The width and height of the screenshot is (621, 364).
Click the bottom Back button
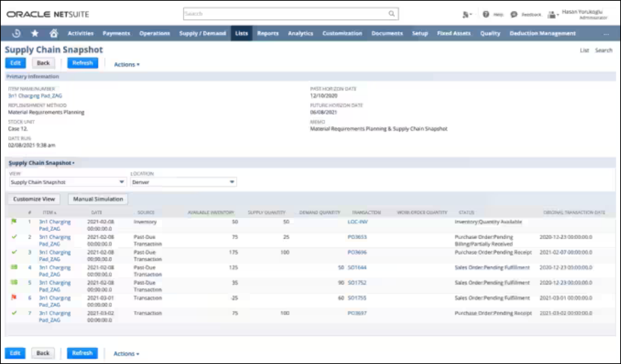tap(43, 353)
